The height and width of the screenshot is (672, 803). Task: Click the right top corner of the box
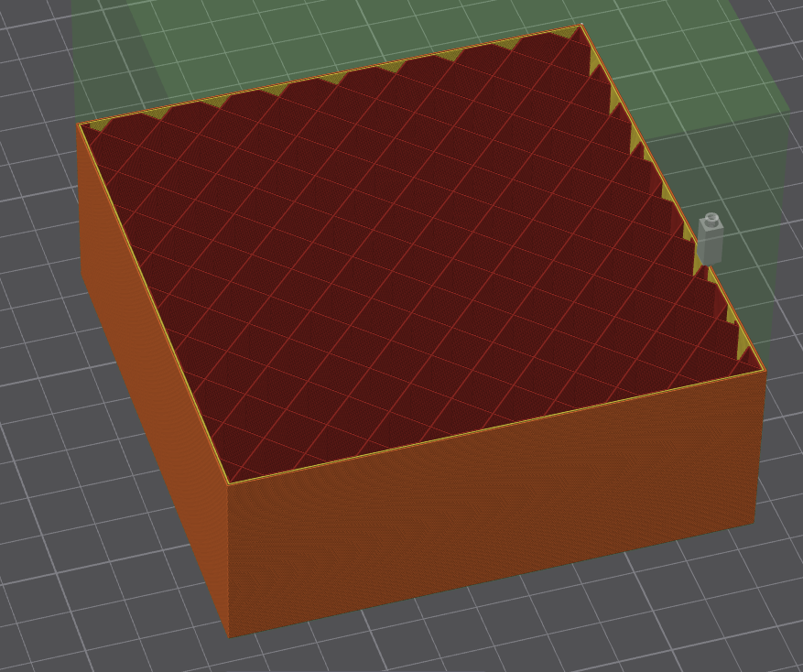click(764, 371)
